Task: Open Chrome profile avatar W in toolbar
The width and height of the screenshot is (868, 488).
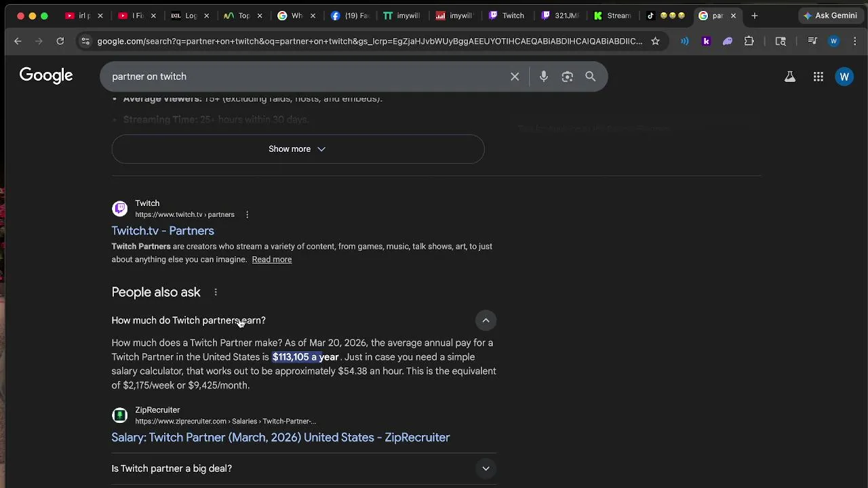Action: click(833, 41)
